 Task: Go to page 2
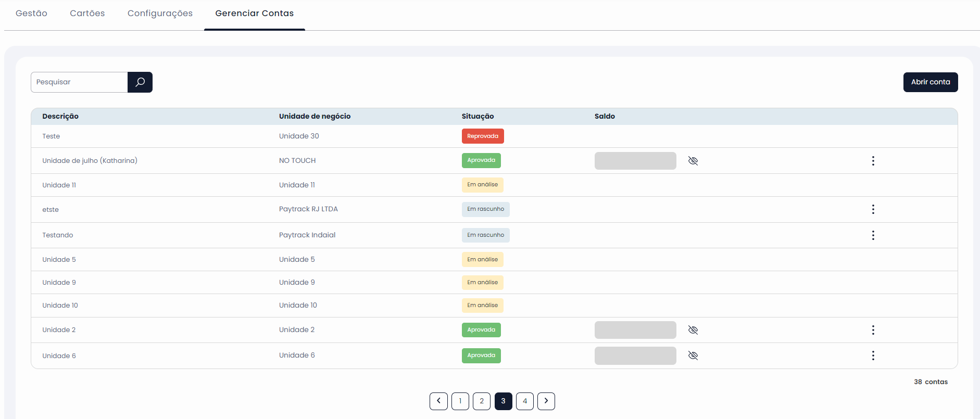[x=482, y=401]
